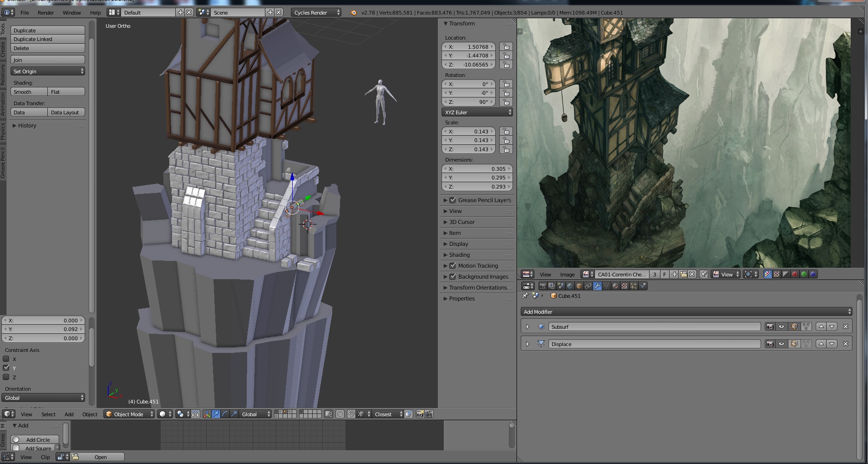Open the Object Data tab triangle icon

tap(606, 286)
